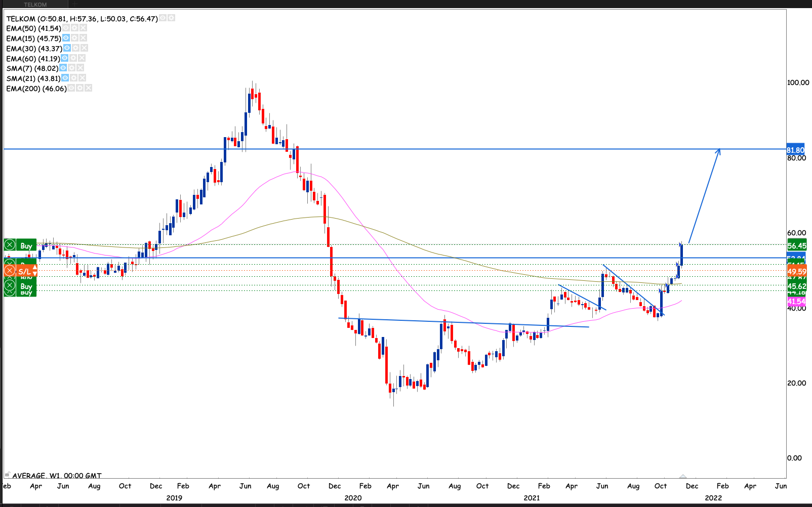
Task: Toggle visibility of SMA(7) indicator
Action: tap(63, 68)
